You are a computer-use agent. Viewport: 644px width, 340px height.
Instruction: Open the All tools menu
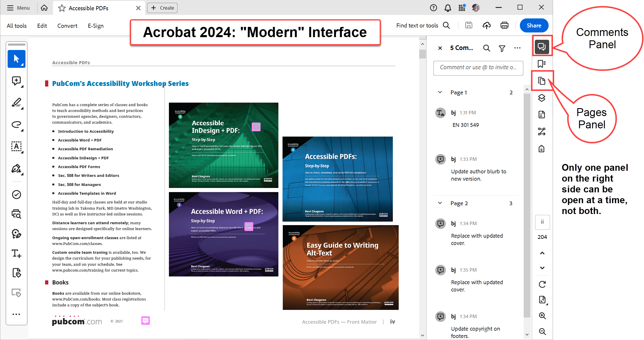(x=17, y=26)
